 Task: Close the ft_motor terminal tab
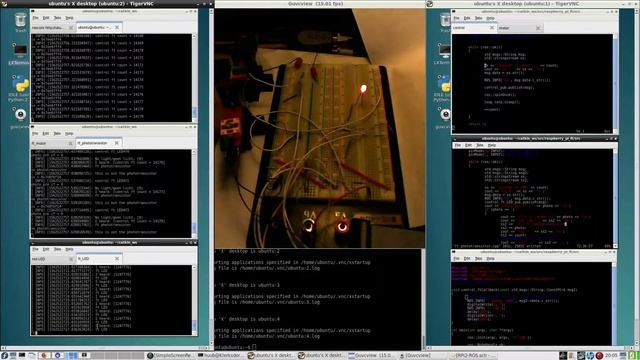(71, 143)
